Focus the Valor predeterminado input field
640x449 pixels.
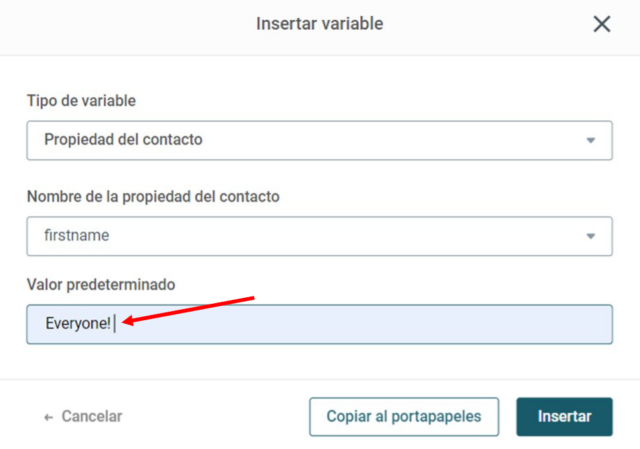pyautogui.click(x=320, y=324)
